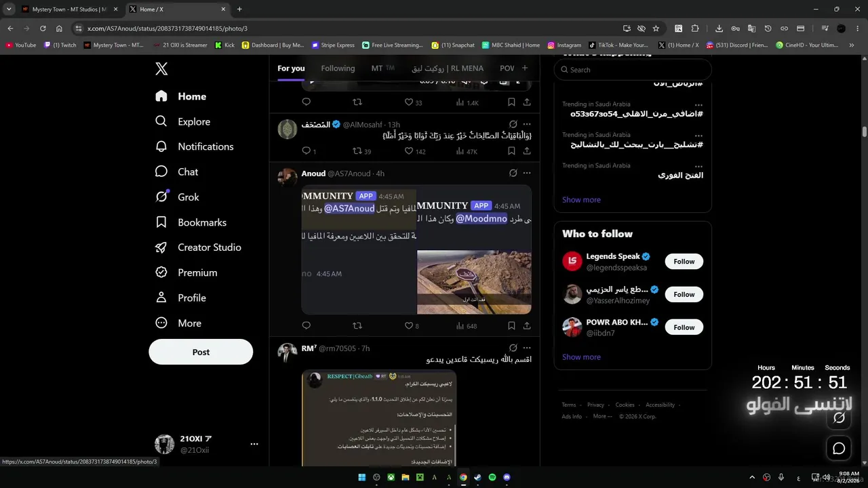This screenshot has width=868, height=488.
Task: Click the X logo in the sidebar
Action: 161,68
